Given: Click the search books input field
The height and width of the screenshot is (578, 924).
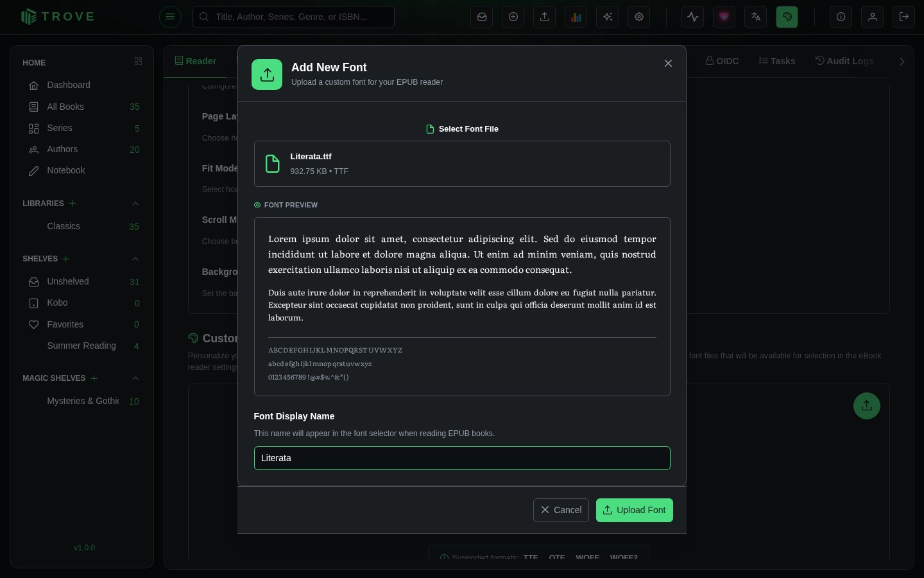Looking at the screenshot, I should [293, 17].
